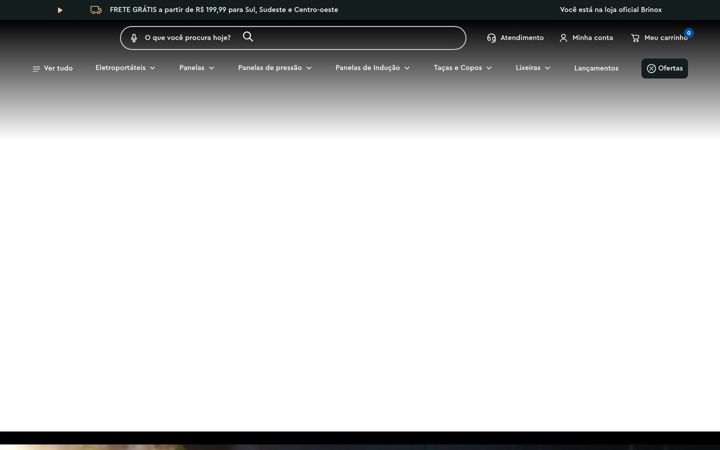Click the cart item count badge

click(688, 33)
